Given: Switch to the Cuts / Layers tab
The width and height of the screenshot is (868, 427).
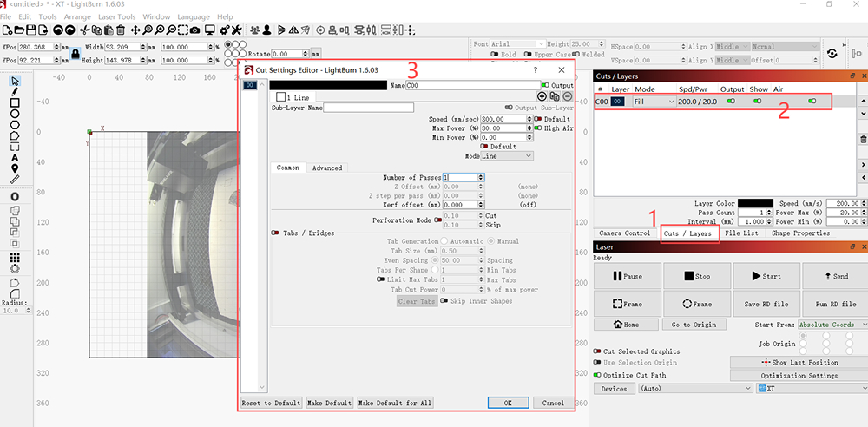Looking at the screenshot, I should tap(687, 233).
